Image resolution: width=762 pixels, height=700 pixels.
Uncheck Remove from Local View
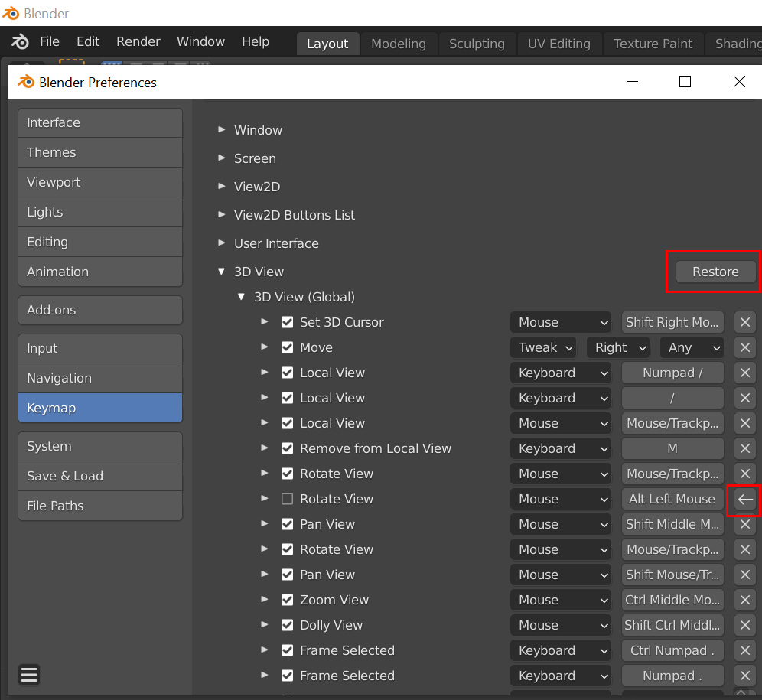(287, 448)
